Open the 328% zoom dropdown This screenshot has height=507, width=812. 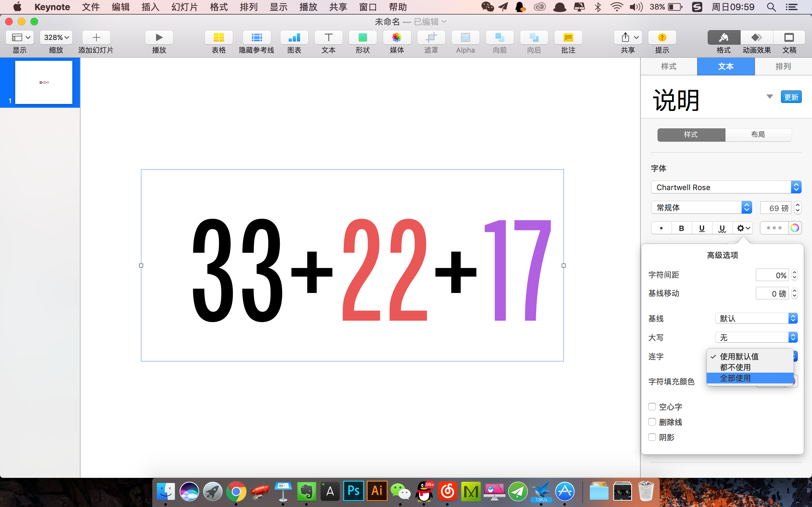tap(56, 38)
